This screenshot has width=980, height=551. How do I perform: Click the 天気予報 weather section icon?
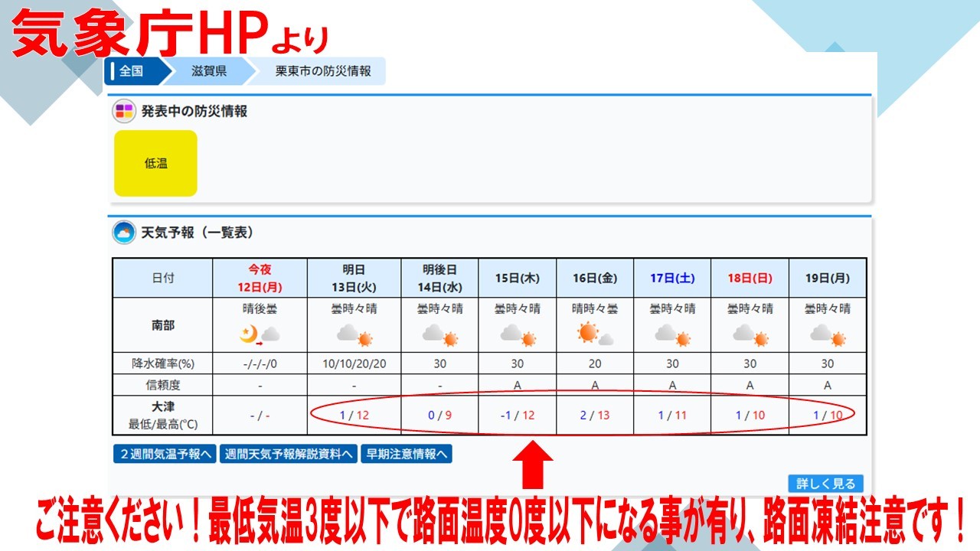point(123,233)
